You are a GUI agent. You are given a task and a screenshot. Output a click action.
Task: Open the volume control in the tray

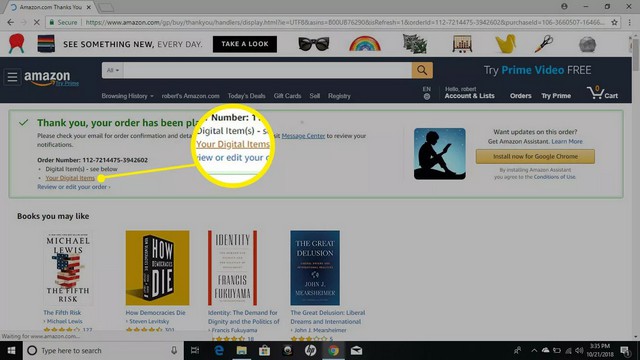point(579,351)
